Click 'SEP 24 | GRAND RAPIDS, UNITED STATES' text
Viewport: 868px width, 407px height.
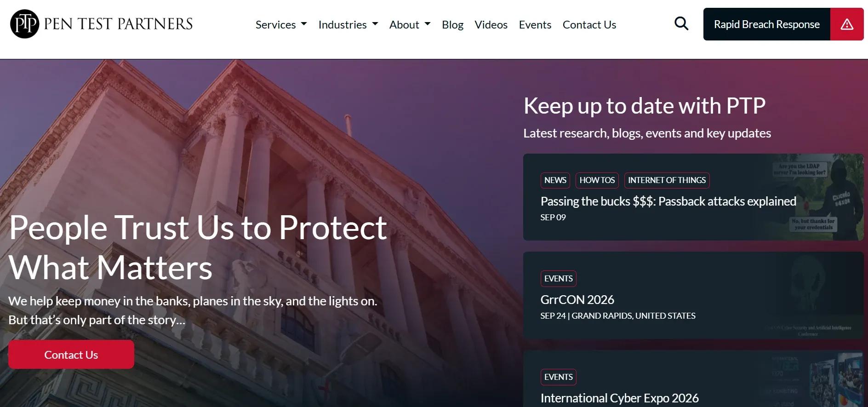[618, 316]
